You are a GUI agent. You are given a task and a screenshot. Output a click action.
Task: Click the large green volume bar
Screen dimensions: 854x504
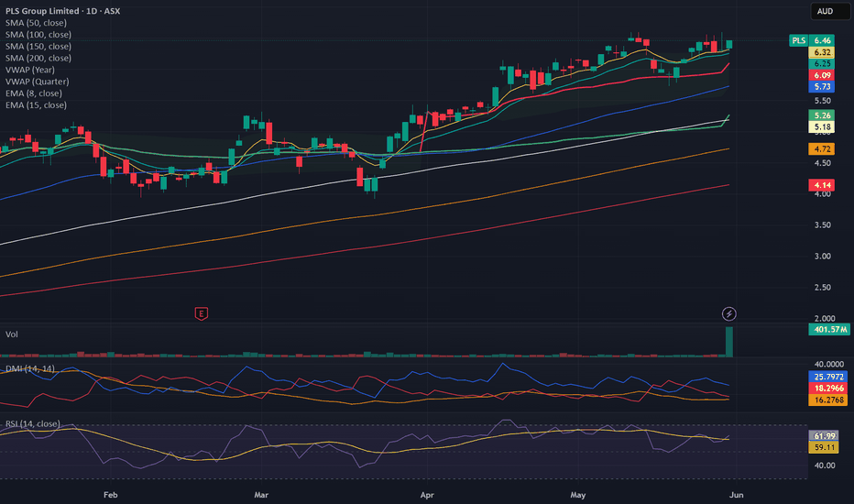[729, 342]
